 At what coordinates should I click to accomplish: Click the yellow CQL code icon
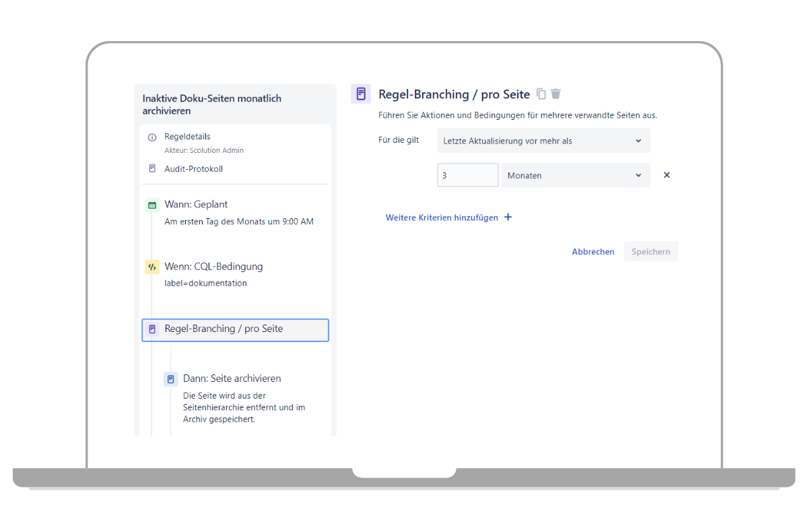tap(152, 267)
